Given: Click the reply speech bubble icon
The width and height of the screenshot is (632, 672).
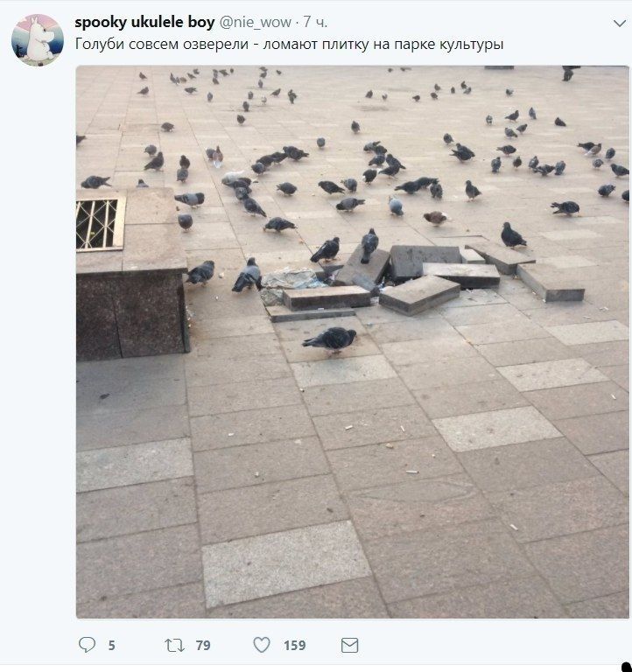Looking at the screenshot, I should click(x=87, y=645).
